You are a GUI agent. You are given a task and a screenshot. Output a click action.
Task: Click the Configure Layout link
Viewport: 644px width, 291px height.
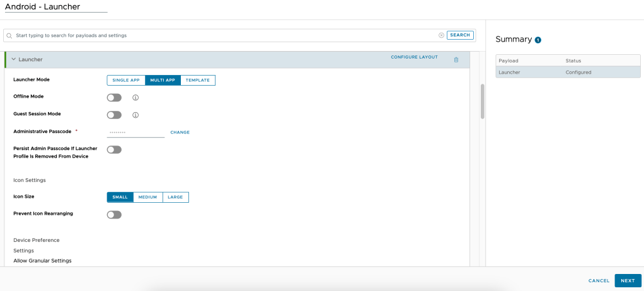coord(414,57)
